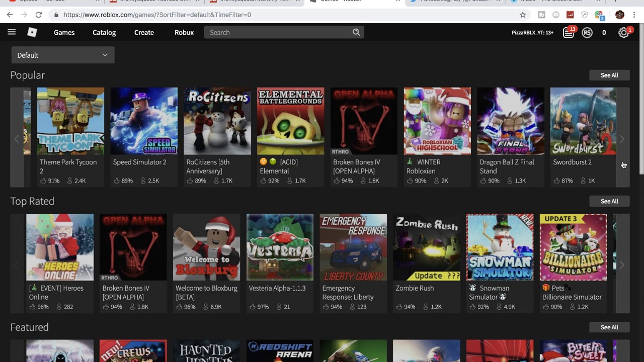644x362 pixels.
Task: Open RoCitizens thumbnail in Popular
Action: click(x=217, y=121)
